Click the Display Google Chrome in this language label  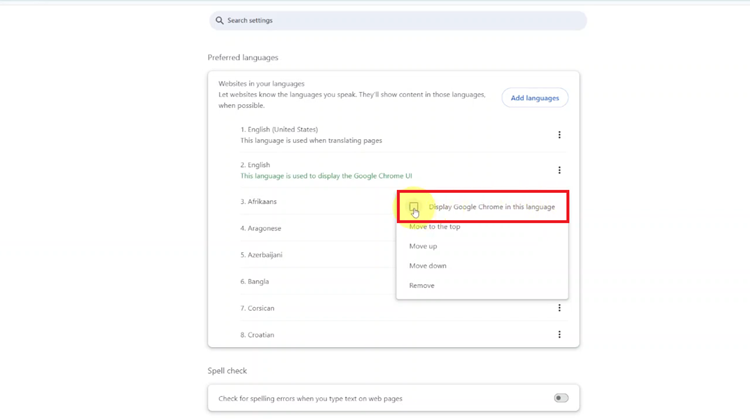492,207
